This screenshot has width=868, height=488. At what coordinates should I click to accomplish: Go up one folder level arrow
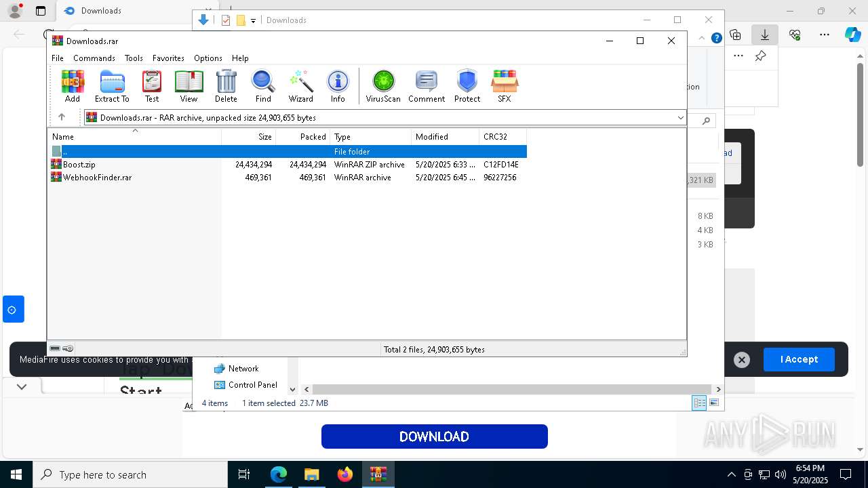pos(61,117)
